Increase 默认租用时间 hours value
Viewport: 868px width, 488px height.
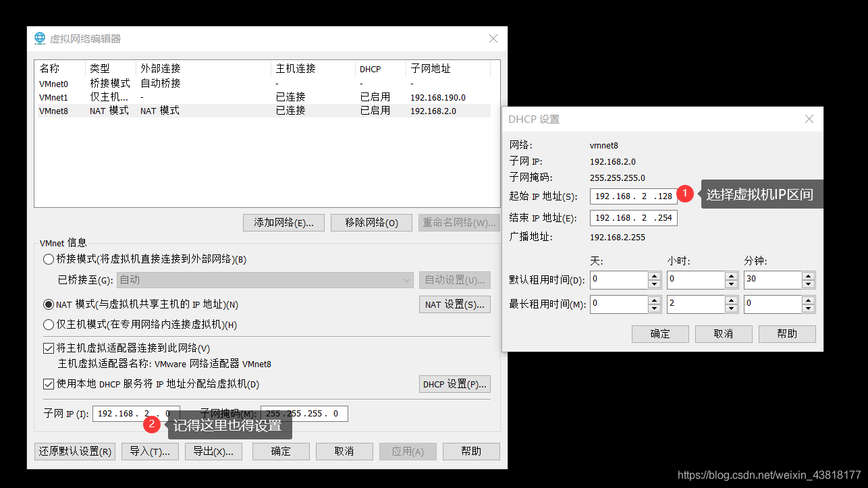731,276
